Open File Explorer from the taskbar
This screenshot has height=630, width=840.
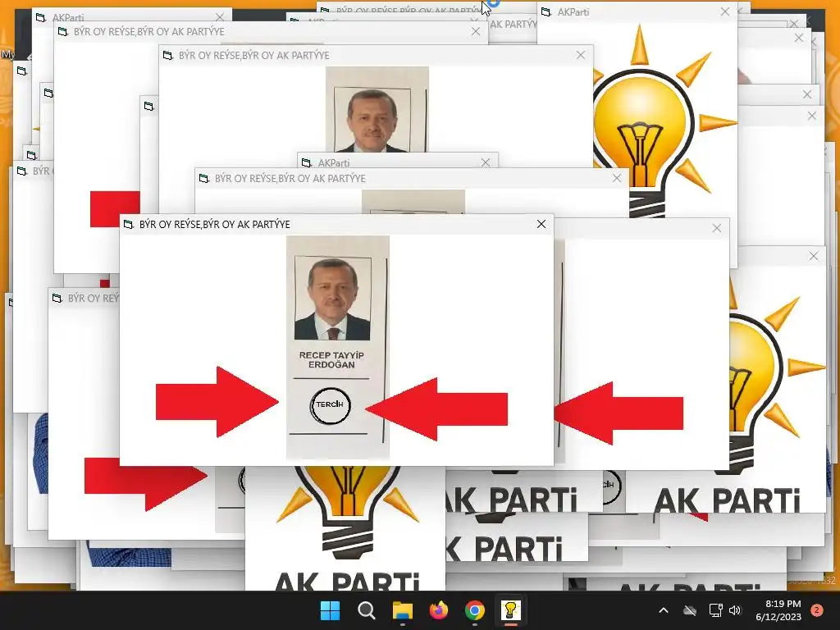coord(402,610)
